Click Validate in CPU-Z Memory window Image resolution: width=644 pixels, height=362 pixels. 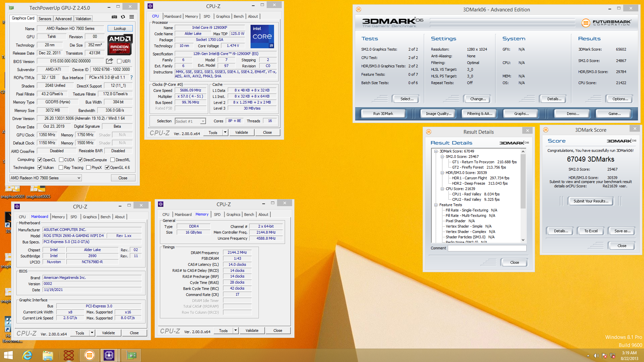click(252, 330)
